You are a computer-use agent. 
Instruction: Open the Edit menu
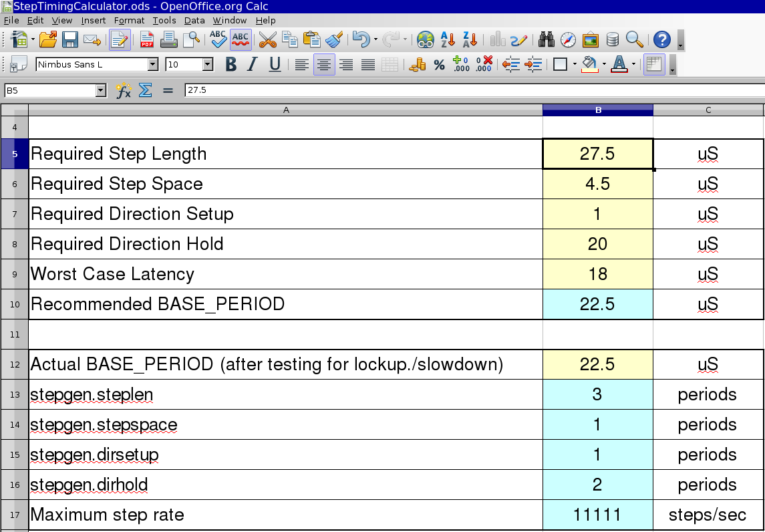(x=35, y=21)
